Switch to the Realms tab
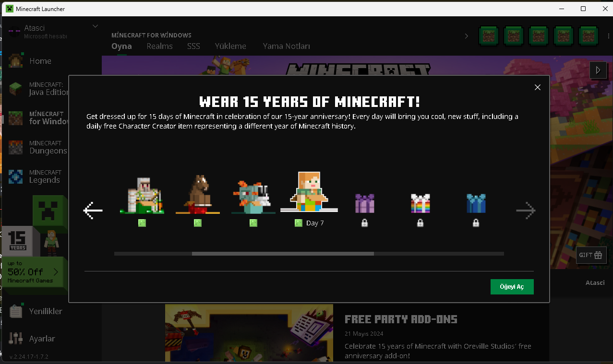Screen dimensions: 613x364 coord(159,47)
